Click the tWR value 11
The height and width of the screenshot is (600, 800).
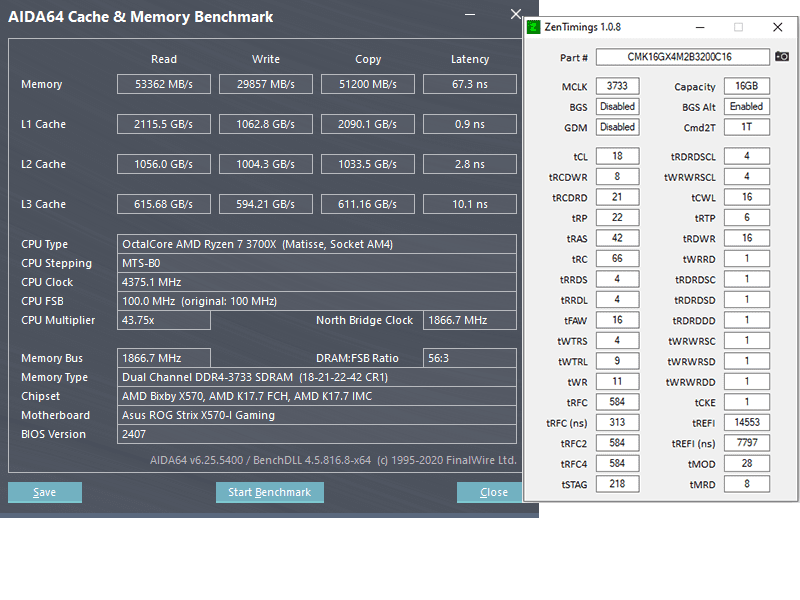coord(617,381)
